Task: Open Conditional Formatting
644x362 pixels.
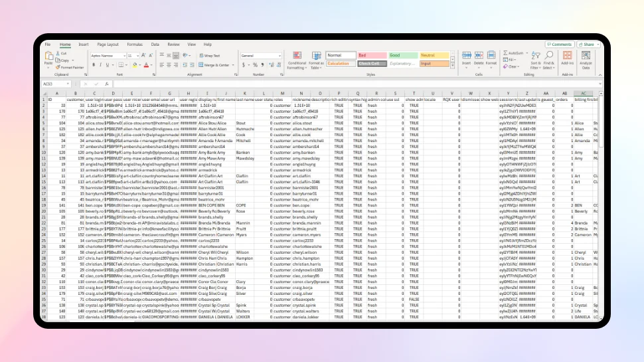Action: [x=297, y=60]
